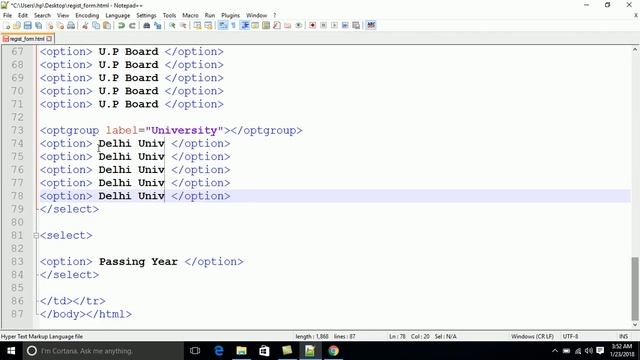Click the Playback macro icon
Viewport: 640px width, 360px height.
(x=334, y=25)
